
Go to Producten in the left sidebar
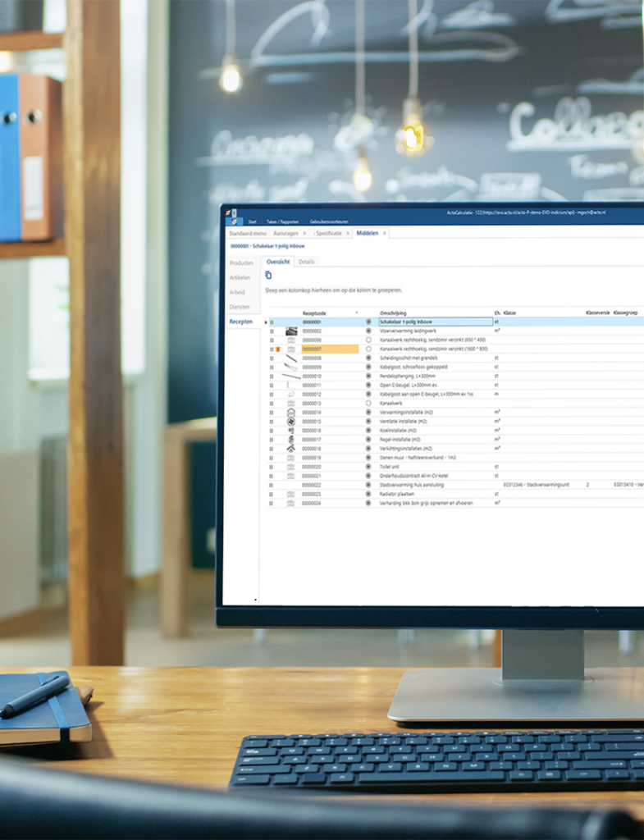[x=241, y=263]
